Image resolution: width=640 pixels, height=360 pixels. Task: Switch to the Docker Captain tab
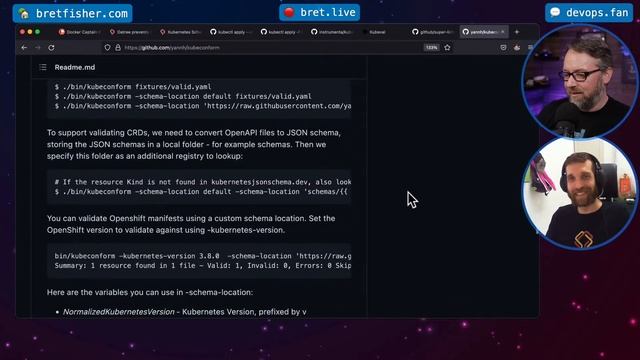click(x=80, y=32)
